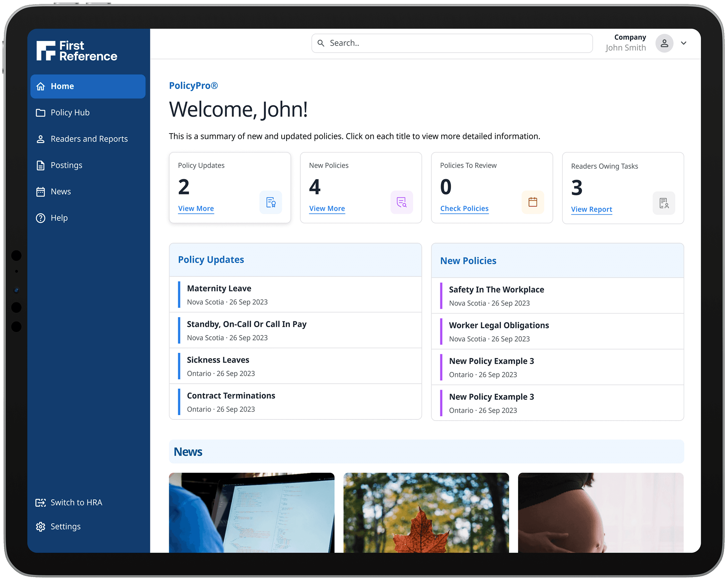This screenshot has width=728, height=581.
Task: Open the Policy Hub menu item
Action: [x=70, y=112]
